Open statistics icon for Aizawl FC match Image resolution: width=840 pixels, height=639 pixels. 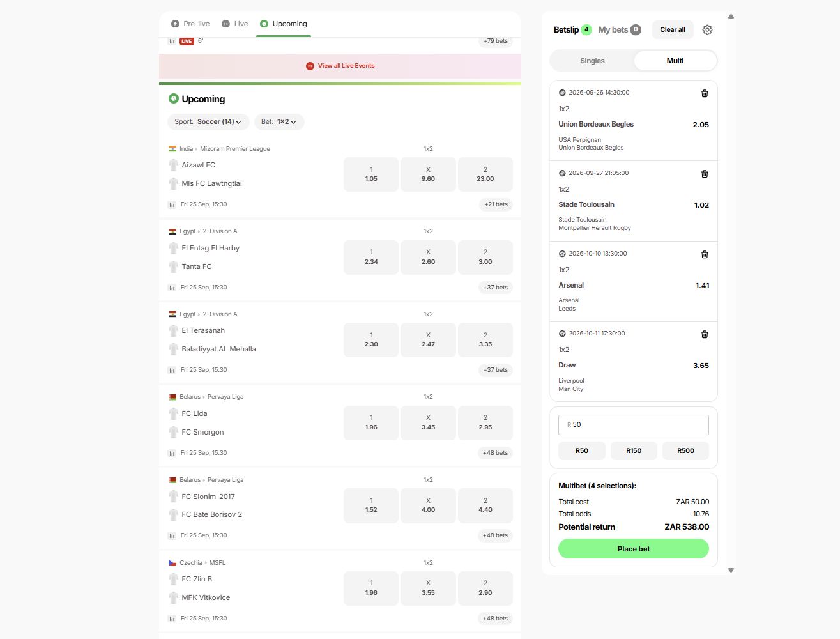pos(172,204)
